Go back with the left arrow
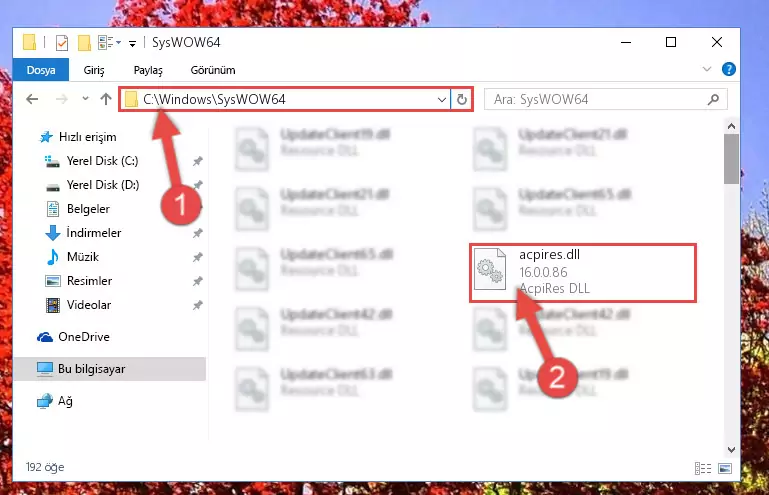The image size is (769, 495). pos(32,99)
